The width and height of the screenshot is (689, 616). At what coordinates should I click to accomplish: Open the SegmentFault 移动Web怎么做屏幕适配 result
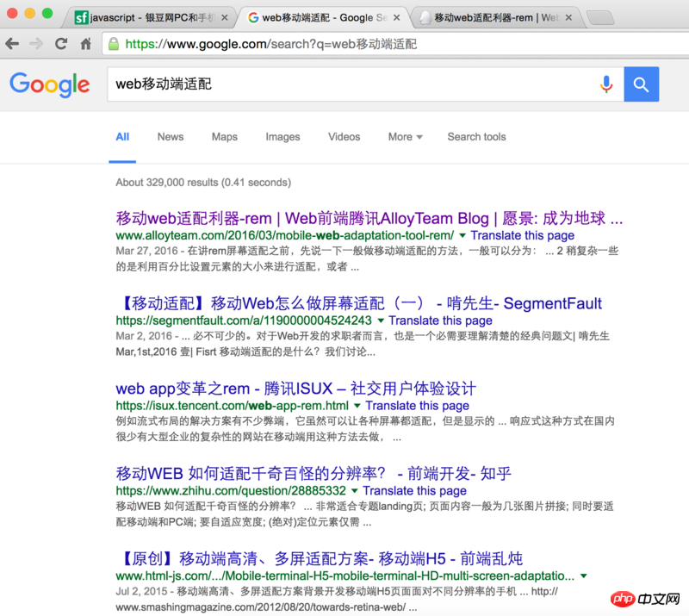pyautogui.click(x=359, y=303)
